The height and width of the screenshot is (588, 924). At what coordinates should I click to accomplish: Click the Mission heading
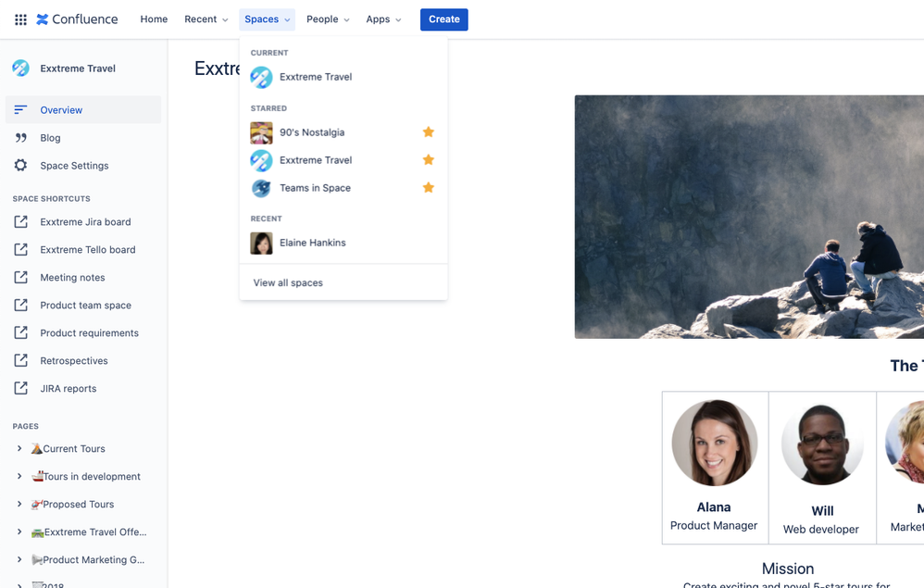click(x=788, y=569)
